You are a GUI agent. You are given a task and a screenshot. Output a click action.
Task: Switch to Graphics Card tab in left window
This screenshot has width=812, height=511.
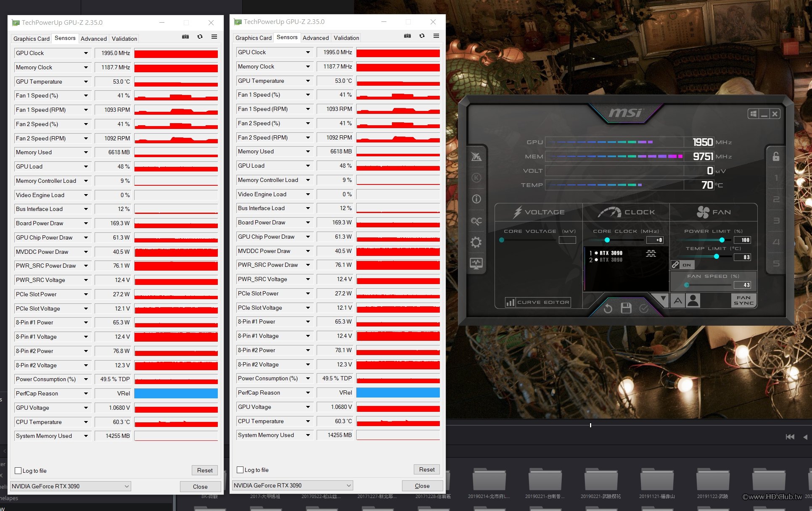click(x=32, y=39)
